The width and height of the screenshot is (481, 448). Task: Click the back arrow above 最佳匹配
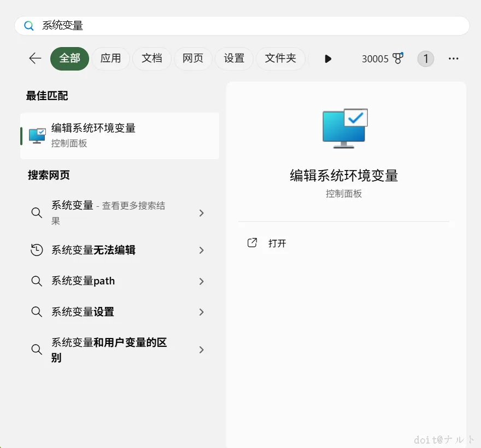click(34, 59)
